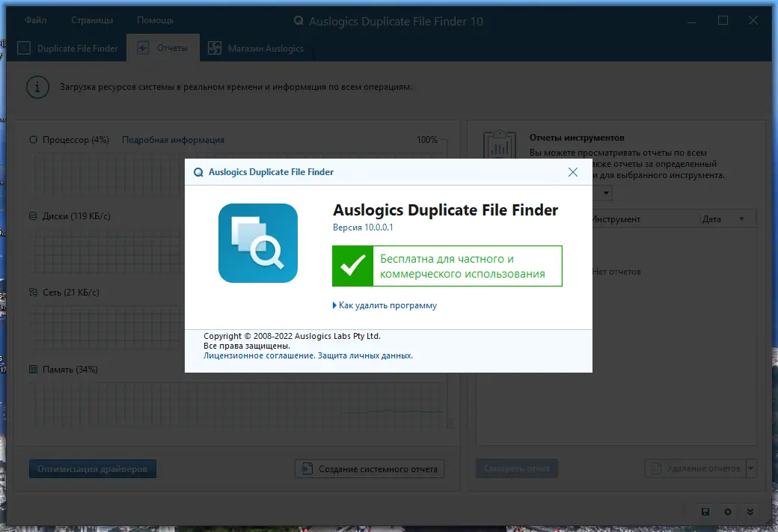Screen dimensions: 778x532
Task: Close the Auslogics Duplicate File Finder about dialog
Action: pos(572,172)
